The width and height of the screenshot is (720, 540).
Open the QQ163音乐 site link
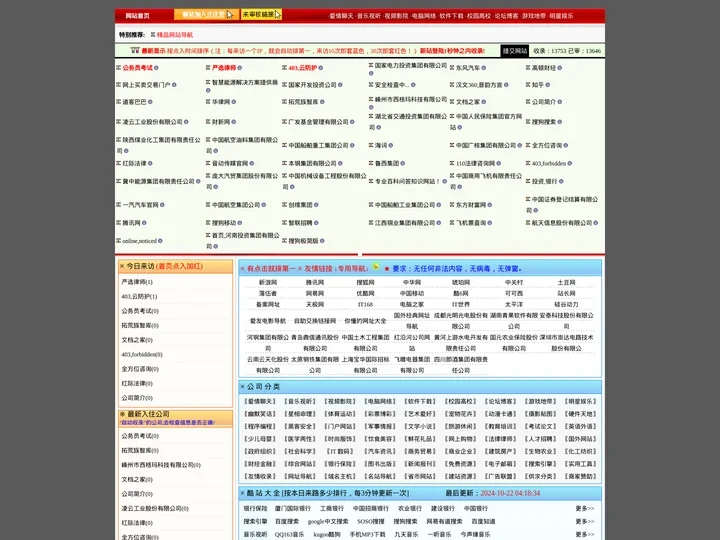click(x=289, y=534)
